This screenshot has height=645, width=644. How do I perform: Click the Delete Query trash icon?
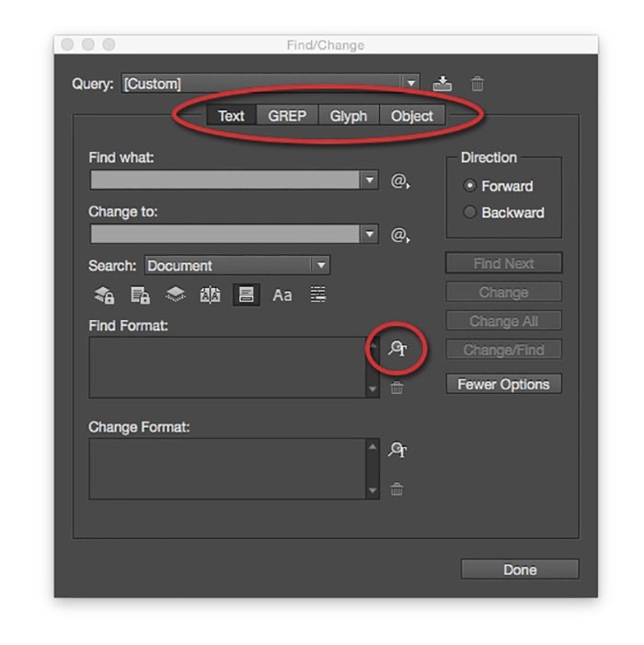coord(477,84)
